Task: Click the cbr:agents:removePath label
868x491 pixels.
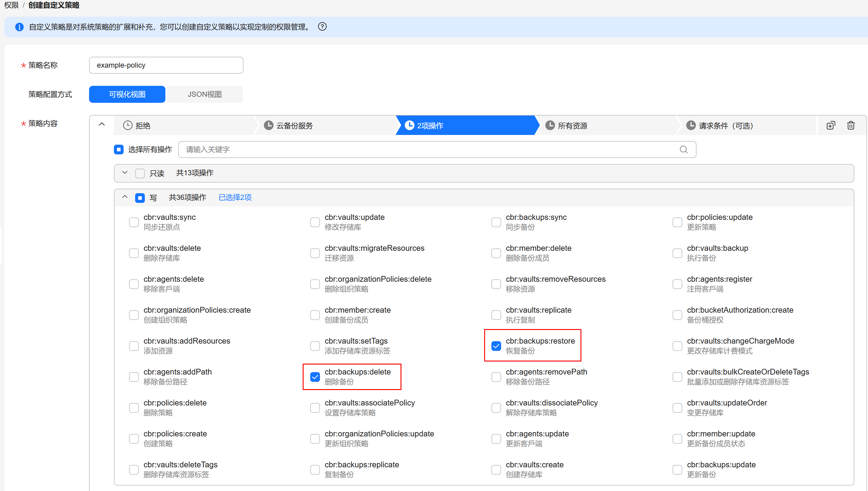Action: [546, 372]
